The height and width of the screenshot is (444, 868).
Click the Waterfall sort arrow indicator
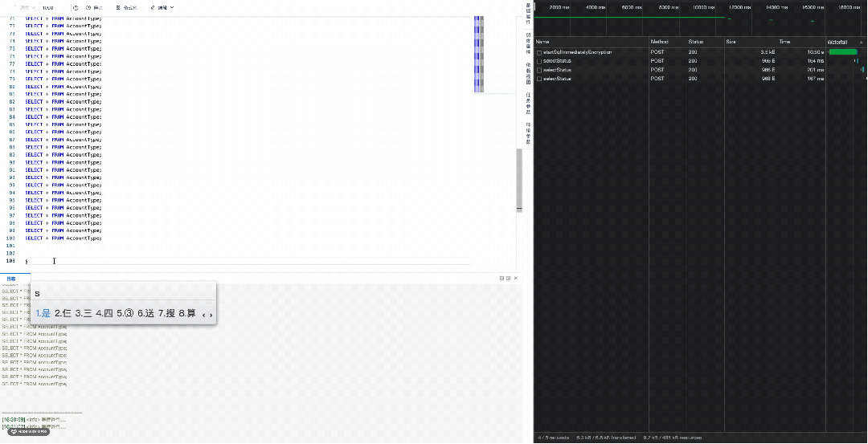(861, 42)
